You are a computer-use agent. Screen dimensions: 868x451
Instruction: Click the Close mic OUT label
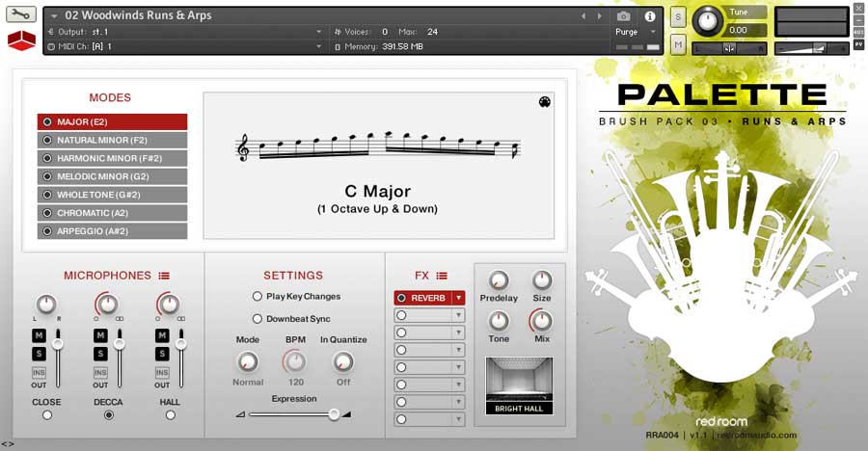coord(39,385)
